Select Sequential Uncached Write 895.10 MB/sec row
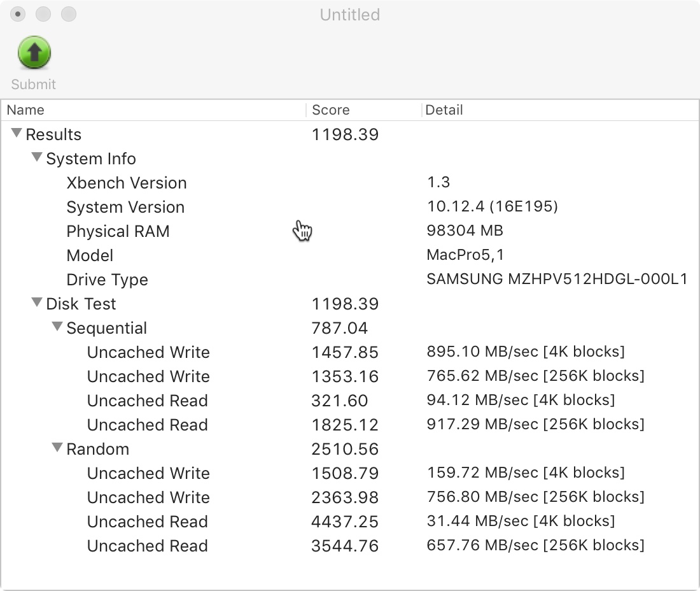Viewport: 700px width, 591px height. click(148, 352)
